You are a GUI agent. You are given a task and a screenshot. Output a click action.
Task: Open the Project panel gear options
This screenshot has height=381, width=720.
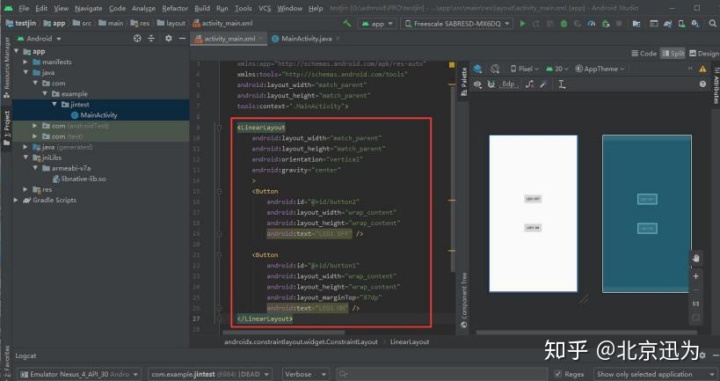click(169, 39)
